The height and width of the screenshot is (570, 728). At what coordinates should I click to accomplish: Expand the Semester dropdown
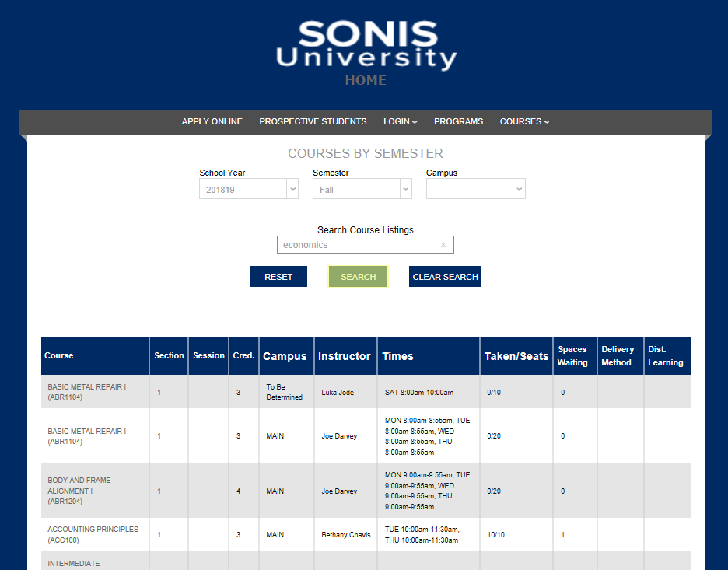point(362,189)
